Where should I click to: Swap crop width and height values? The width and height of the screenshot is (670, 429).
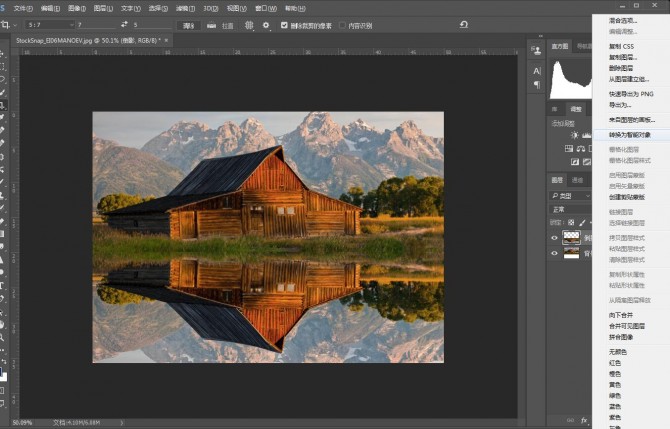pyautogui.click(x=122, y=24)
